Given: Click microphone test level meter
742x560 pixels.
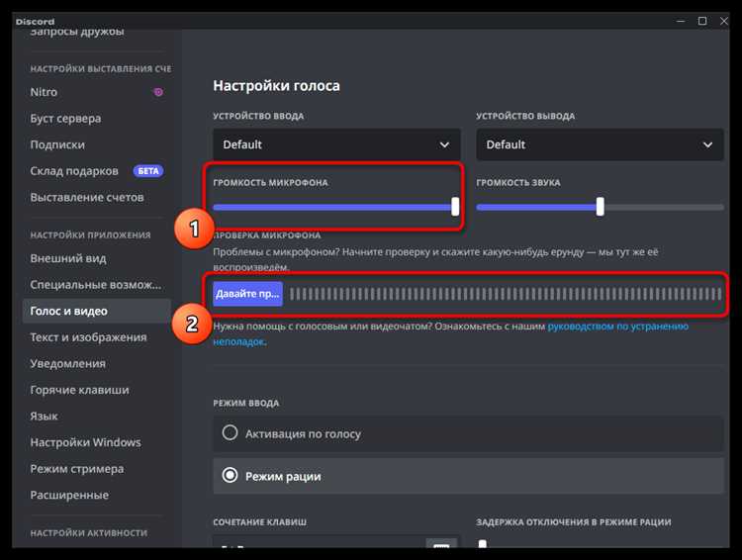Looking at the screenshot, I should [x=506, y=294].
